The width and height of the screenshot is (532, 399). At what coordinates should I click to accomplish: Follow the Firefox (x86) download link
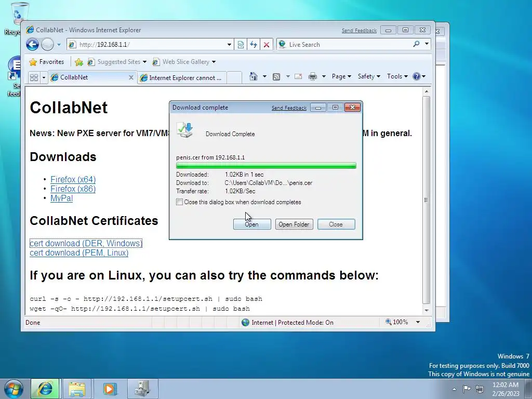[x=73, y=189]
